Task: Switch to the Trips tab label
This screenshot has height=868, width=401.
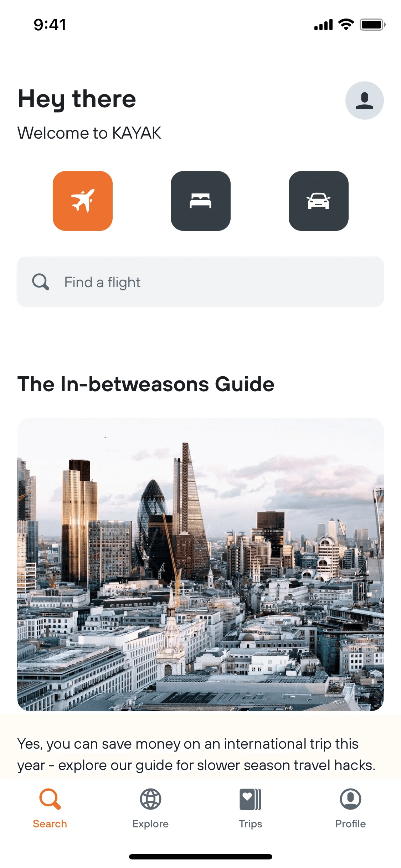Action: pos(251,824)
